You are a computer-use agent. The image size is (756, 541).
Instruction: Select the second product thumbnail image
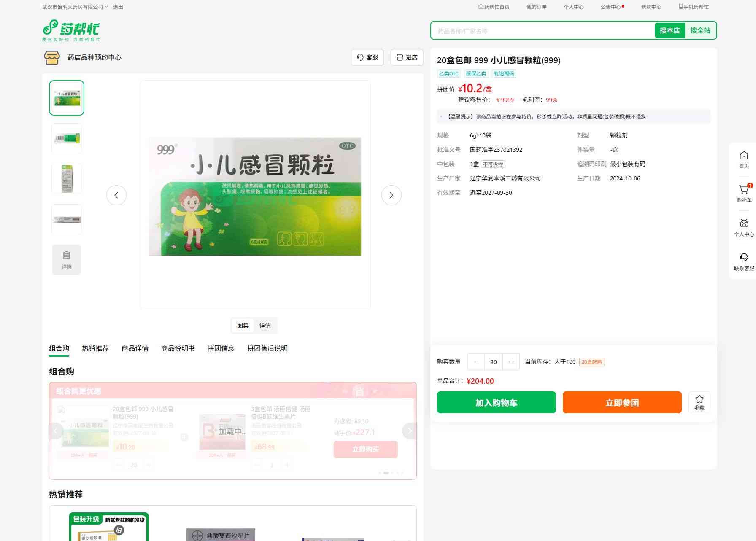pos(67,138)
